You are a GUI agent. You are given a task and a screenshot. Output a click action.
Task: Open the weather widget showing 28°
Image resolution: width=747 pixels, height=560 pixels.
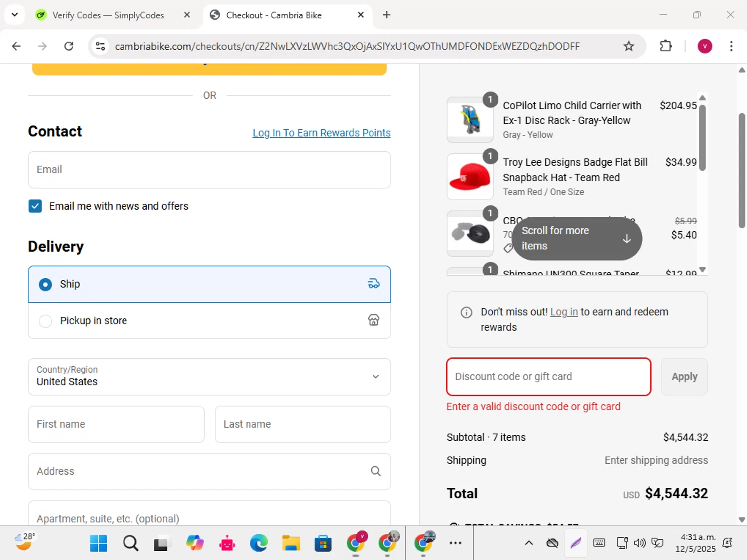click(25, 542)
